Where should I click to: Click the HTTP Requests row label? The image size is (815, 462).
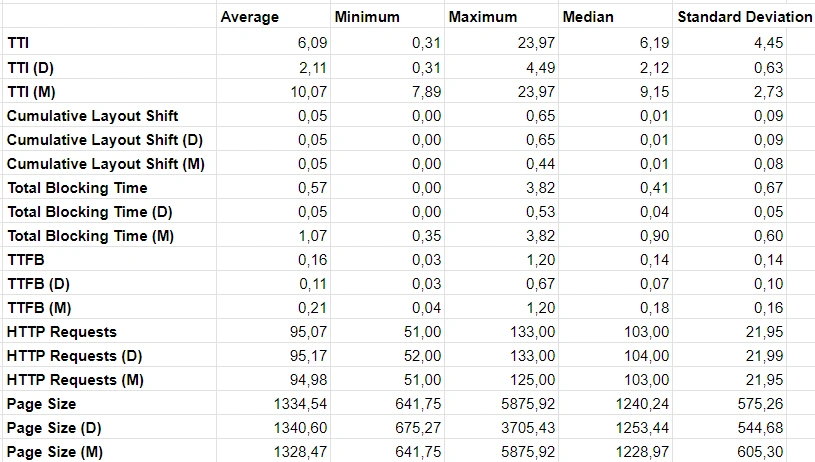[x=62, y=332]
